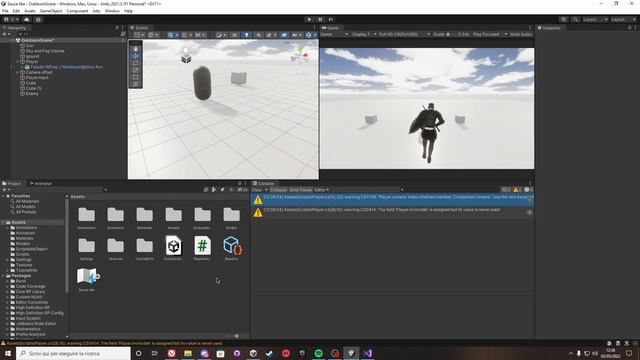Open the Scripts folder thumbnail in Assets
640x360 pixels.
231,218
